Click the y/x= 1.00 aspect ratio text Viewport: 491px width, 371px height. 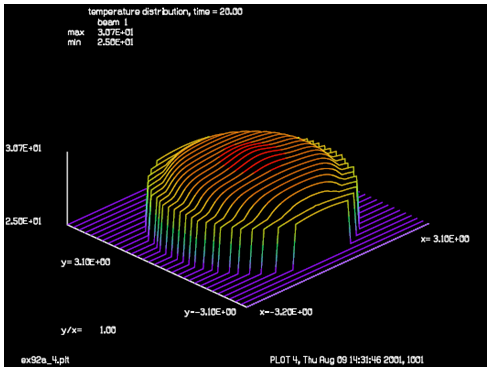88,330
